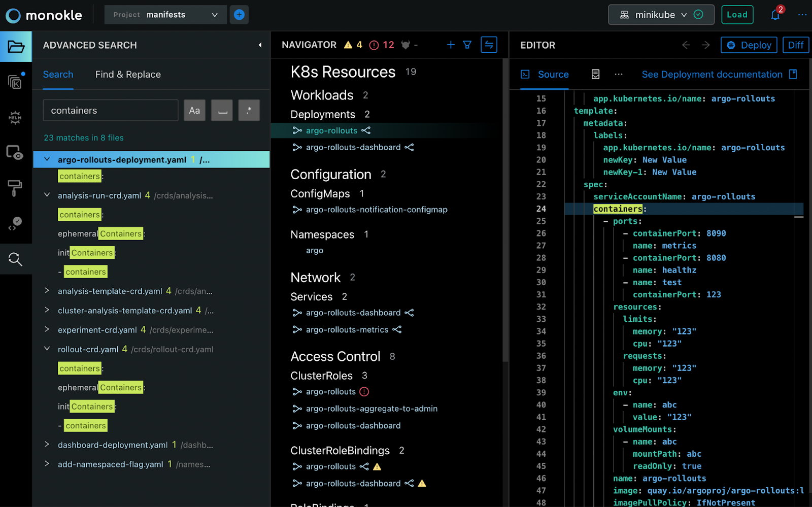812x507 pixels.
Task: Go back with editor left arrow
Action: (x=686, y=45)
